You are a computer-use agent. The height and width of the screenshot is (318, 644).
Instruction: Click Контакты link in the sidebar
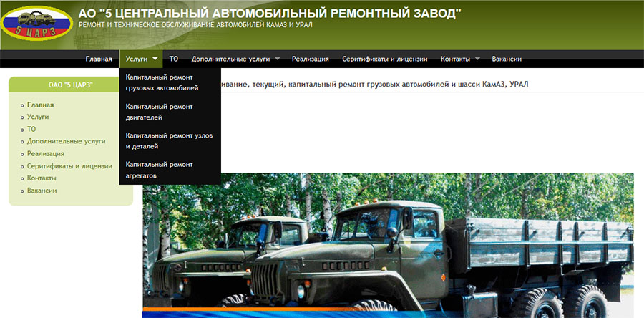[x=42, y=178]
